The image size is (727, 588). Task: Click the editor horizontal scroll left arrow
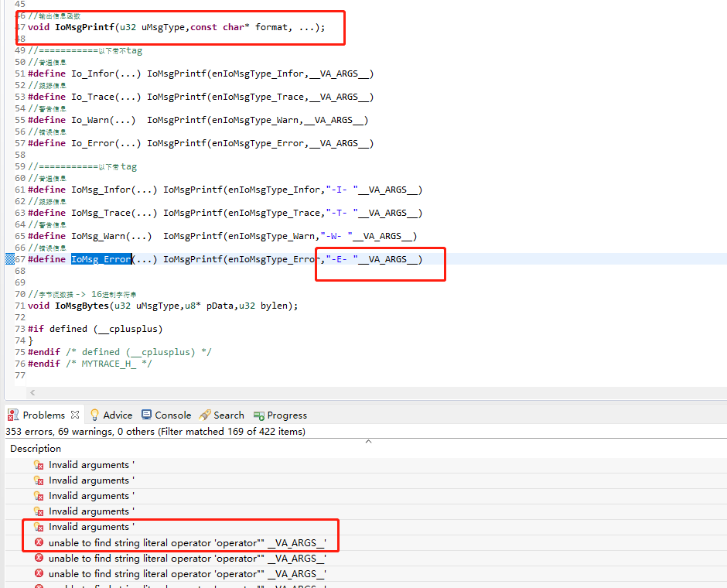(x=32, y=393)
